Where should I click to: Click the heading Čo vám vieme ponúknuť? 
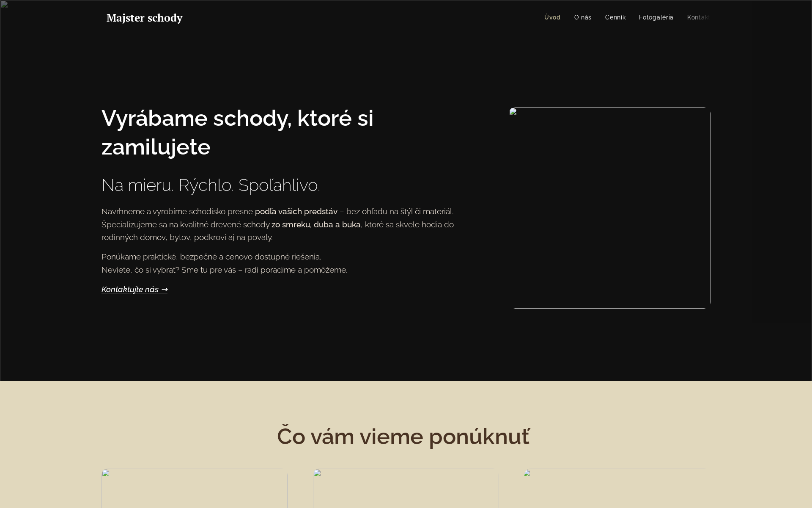tap(403, 436)
